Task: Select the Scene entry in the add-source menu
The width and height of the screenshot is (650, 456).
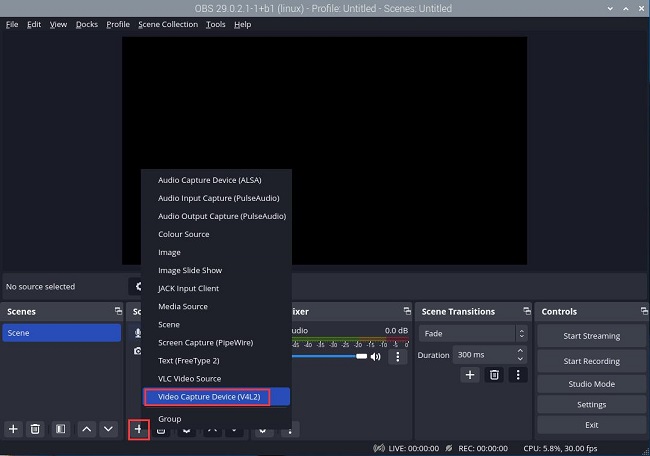Action: [216, 324]
